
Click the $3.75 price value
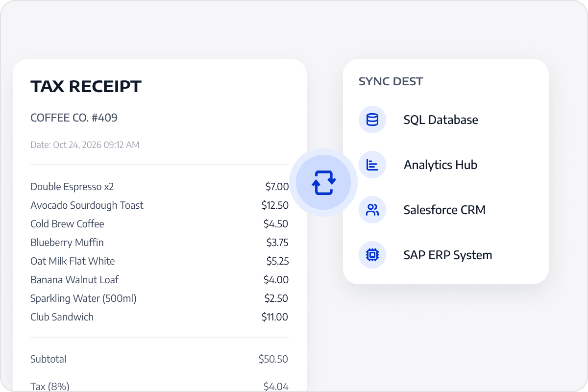pyautogui.click(x=277, y=243)
